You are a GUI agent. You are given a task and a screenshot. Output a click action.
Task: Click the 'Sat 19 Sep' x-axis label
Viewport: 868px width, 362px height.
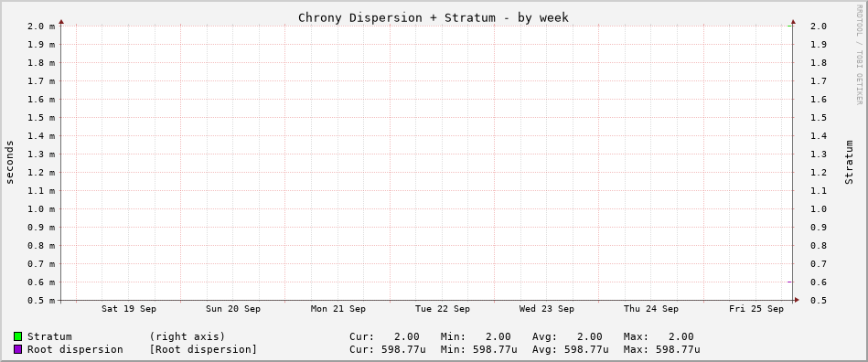[128, 309]
